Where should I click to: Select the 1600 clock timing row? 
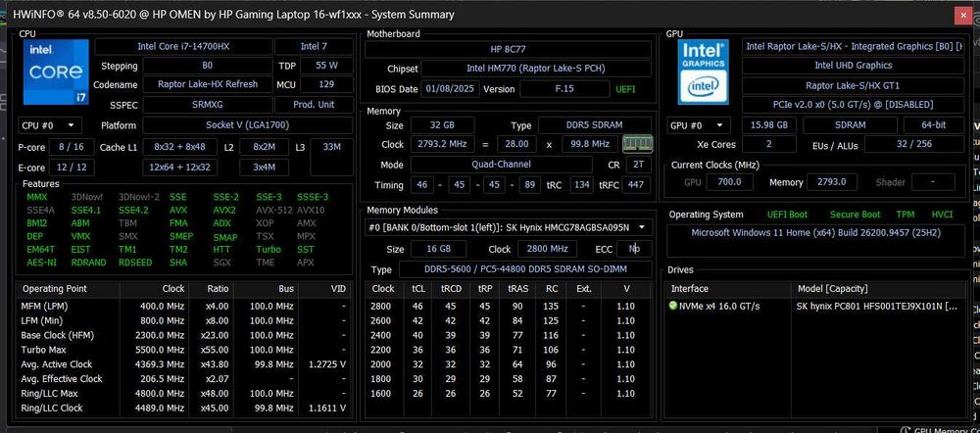(510, 394)
